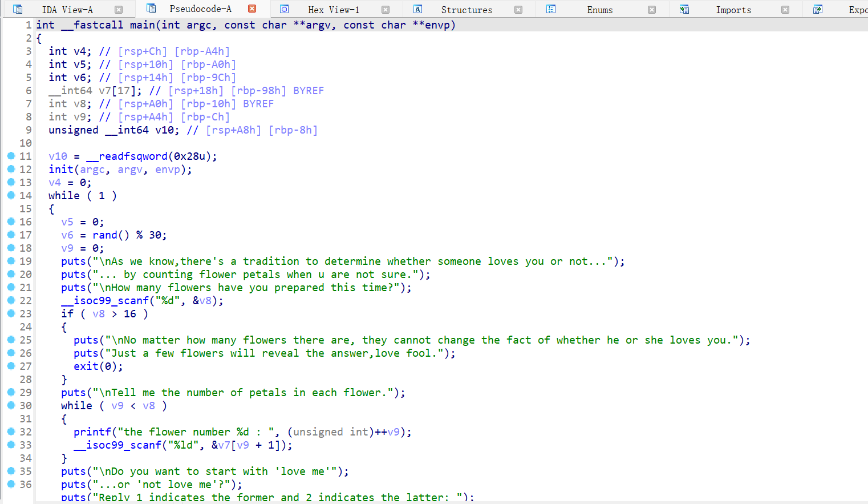Click the Hex View-1 tab icon
This screenshot has height=504, width=868.
[x=284, y=9]
